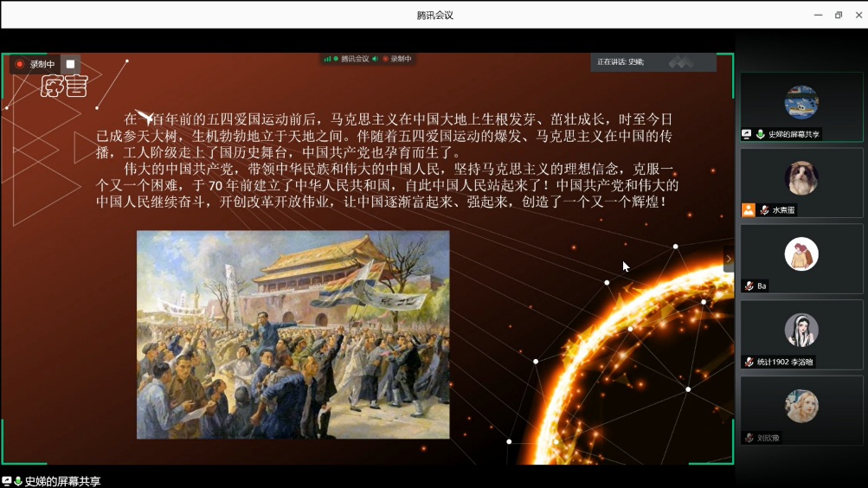Select participant Ba's avatar
The image size is (868, 488).
tap(801, 254)
